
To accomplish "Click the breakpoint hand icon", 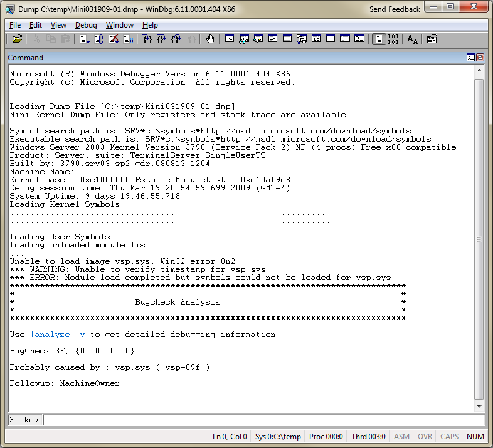I will (x=209, y=39).
